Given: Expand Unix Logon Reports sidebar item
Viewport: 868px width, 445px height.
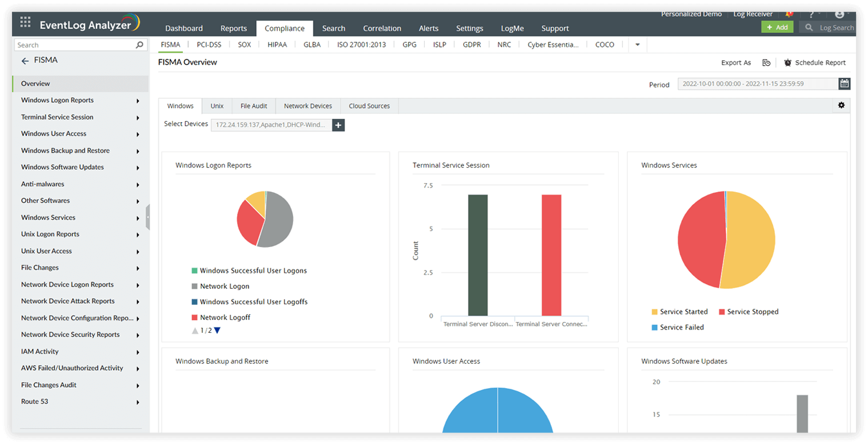Looking at the screenshot, I should [x=138, y=235].
